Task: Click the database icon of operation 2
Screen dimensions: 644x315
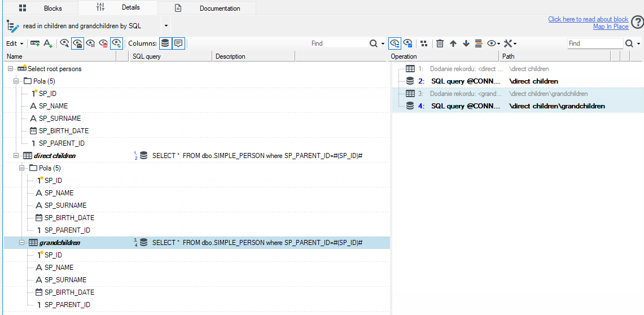Action: point(410,81)
